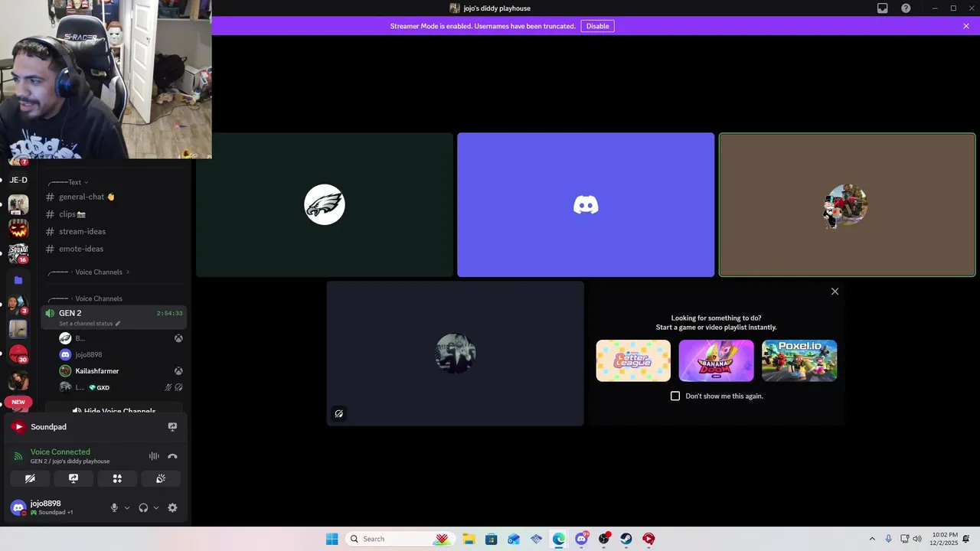Disable Streamer Mode from the banner
The width and height of the screenshot is (980, 551).
click(597, 26)
